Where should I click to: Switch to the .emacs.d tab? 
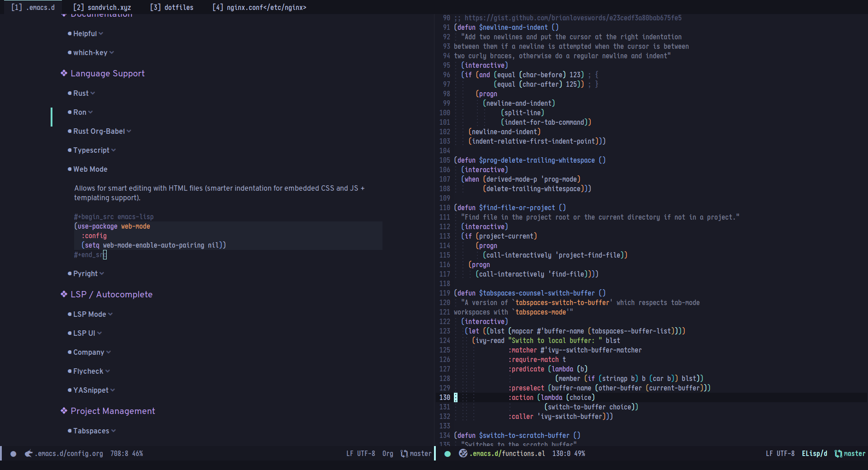(33, 7)
